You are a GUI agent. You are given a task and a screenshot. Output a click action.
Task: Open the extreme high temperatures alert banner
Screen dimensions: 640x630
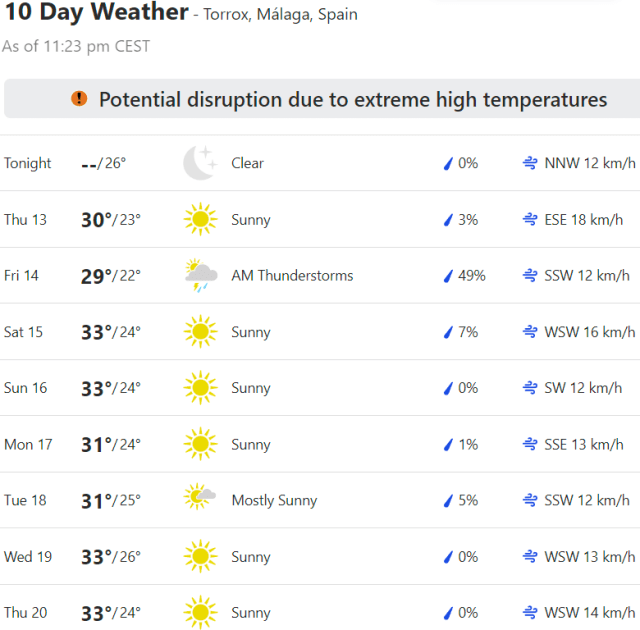coord(340,99)
